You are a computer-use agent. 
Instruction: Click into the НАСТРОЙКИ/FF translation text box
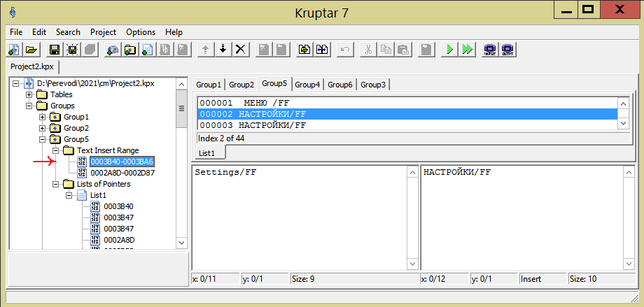point(522,217)
